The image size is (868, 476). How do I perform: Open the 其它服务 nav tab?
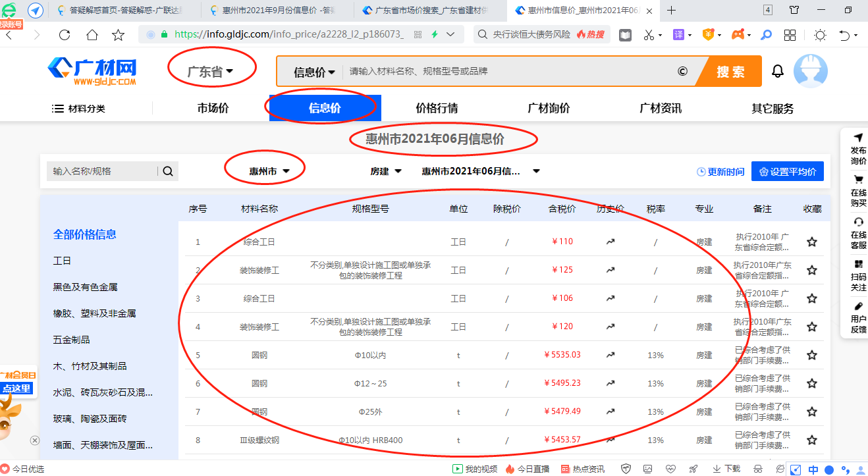pyautogui.click(x=773, y=109)
